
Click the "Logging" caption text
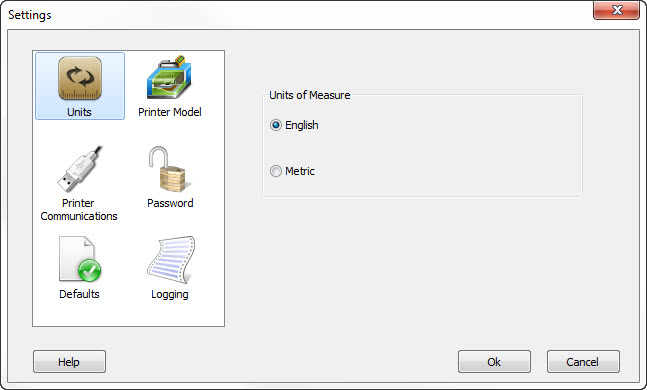170,295
